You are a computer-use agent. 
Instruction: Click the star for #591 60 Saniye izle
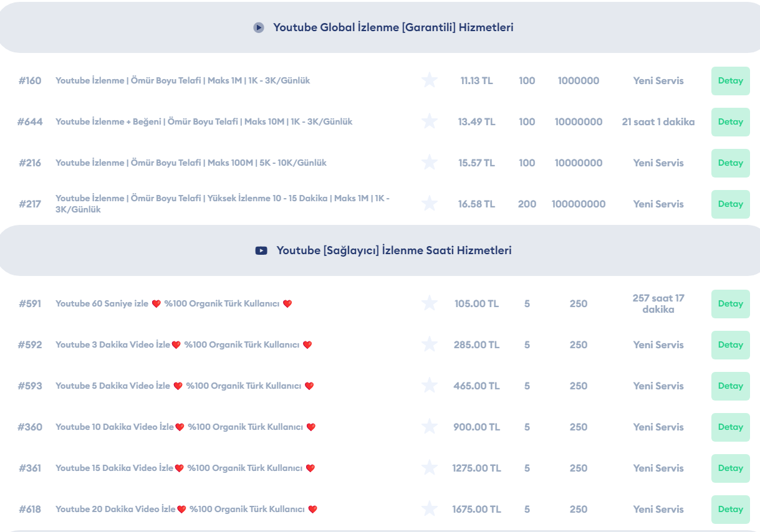click(x=429, y=303)
